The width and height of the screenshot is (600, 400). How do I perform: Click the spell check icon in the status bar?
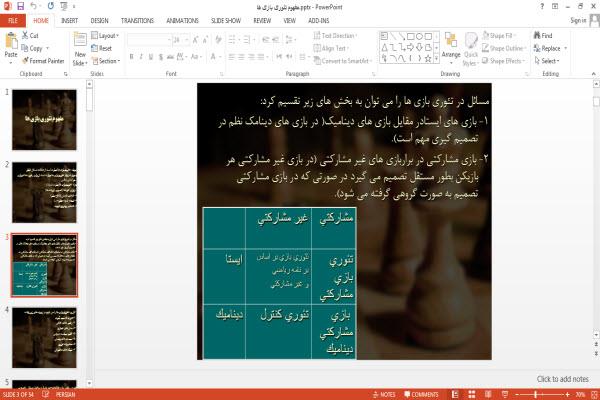pyautogui.click(x=46, y=394)
